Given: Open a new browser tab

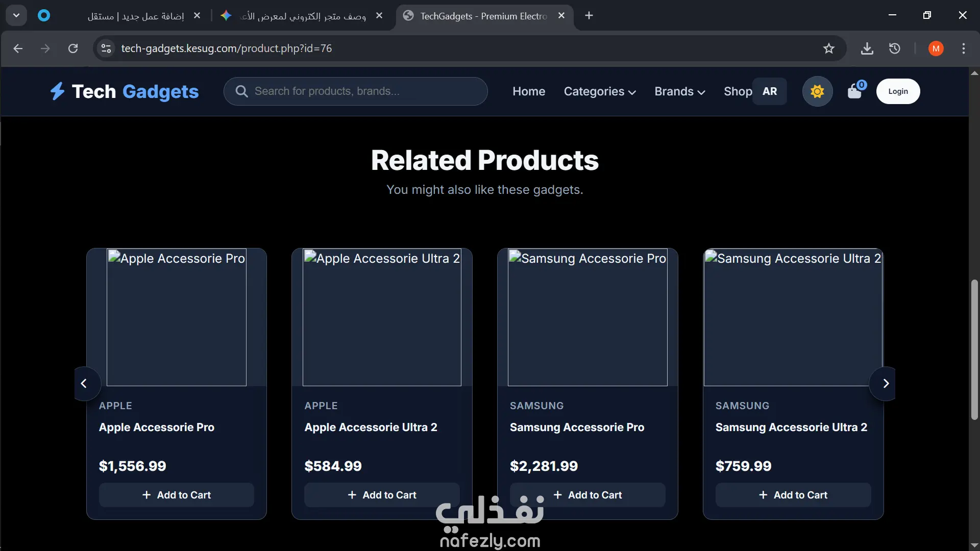Looking at the screenshot, I should [x=589, y=16].
